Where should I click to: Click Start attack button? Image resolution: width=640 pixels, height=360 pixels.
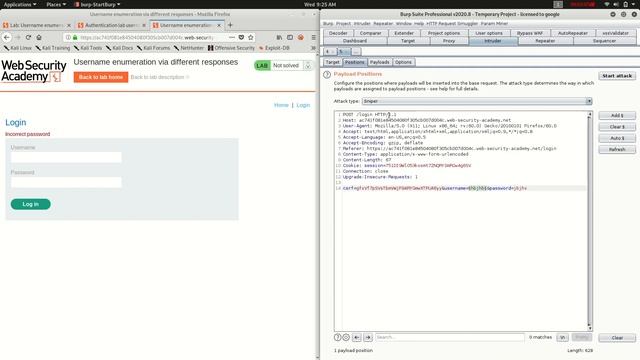pos(617,76)
